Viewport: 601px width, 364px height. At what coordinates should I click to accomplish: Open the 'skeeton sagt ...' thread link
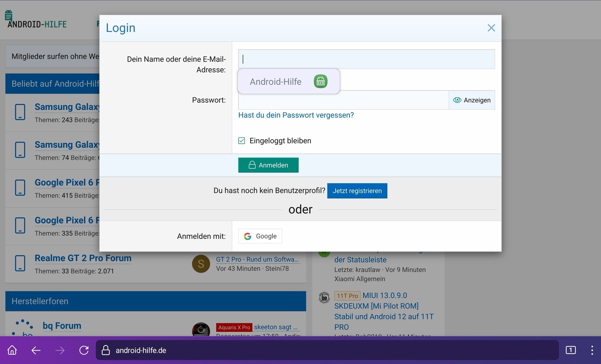pyautogui.click(x=276, y=327)
